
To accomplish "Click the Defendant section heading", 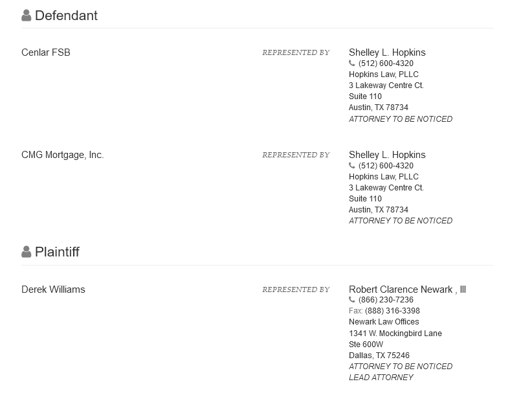I will [x=66, y=16].
